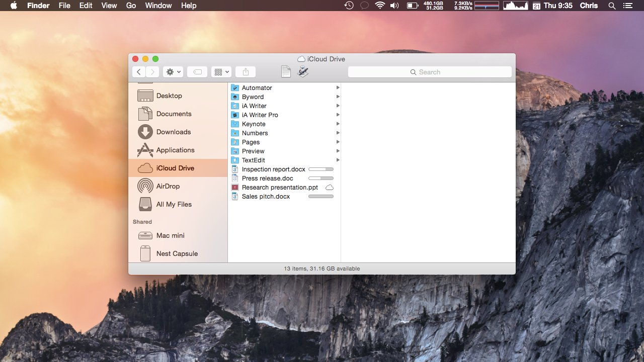
Task: Click the iCloud Drive cloud sidebar icon
Action: click(x=145, y=168)
